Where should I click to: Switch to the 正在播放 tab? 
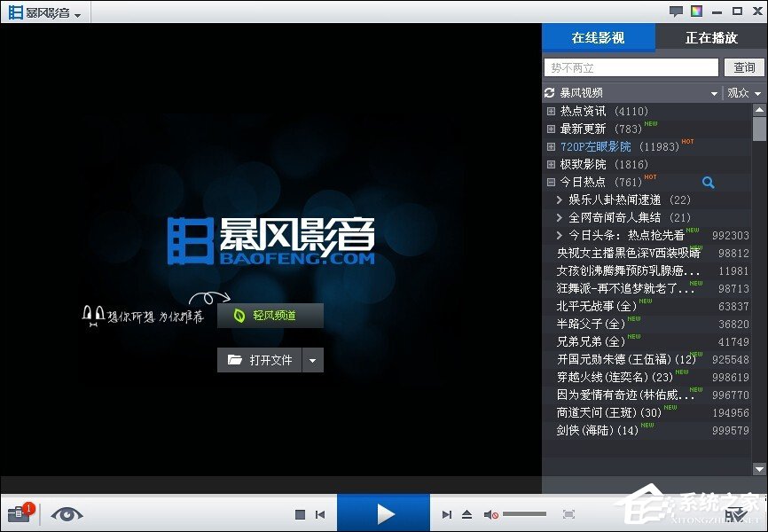[710, 37]
